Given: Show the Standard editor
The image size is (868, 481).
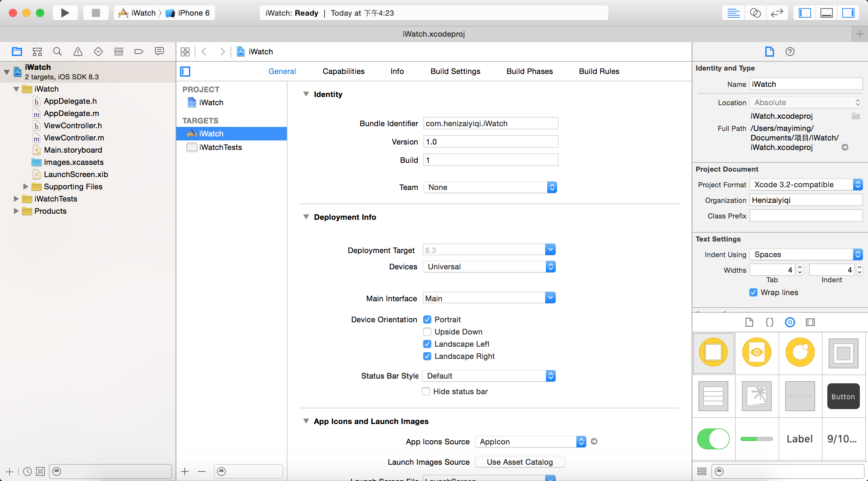Looking at the screenshot, I should point(733,13).
